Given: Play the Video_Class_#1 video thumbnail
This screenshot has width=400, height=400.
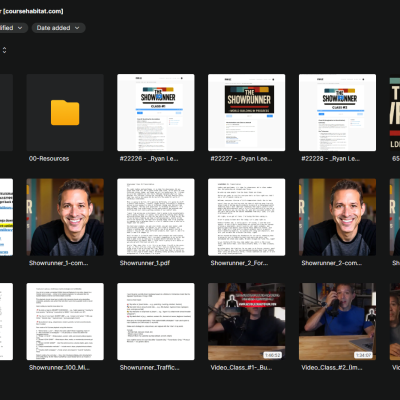Looking at the screenshot, I should tap(246, 322).
